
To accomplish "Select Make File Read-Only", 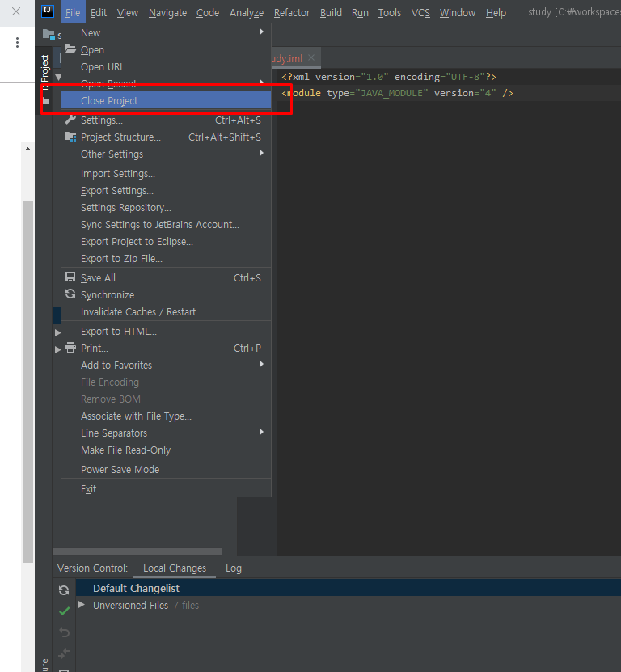I will click(167, 450).
